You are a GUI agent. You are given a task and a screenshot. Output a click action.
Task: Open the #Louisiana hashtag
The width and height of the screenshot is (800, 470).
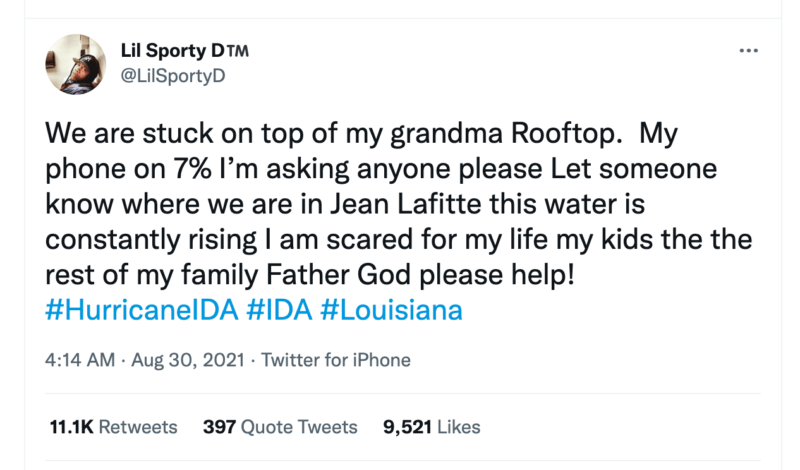(x=391, y=310)
